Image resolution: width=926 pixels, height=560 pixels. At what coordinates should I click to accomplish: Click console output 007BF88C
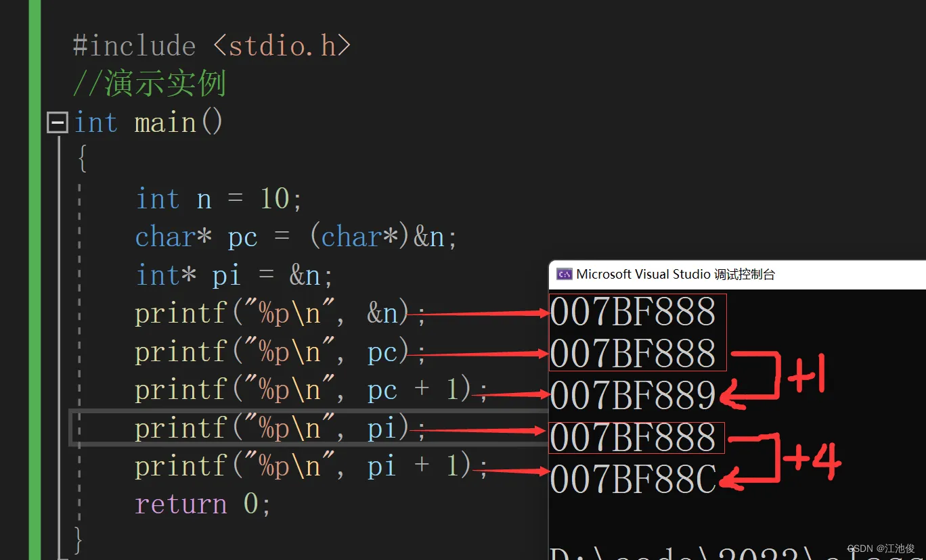coord(633,480)
